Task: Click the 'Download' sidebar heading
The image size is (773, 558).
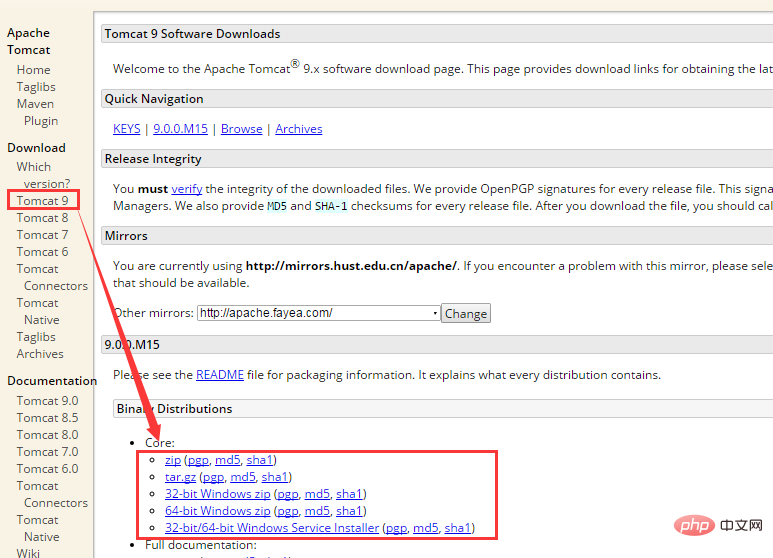Action: [36, 148]
